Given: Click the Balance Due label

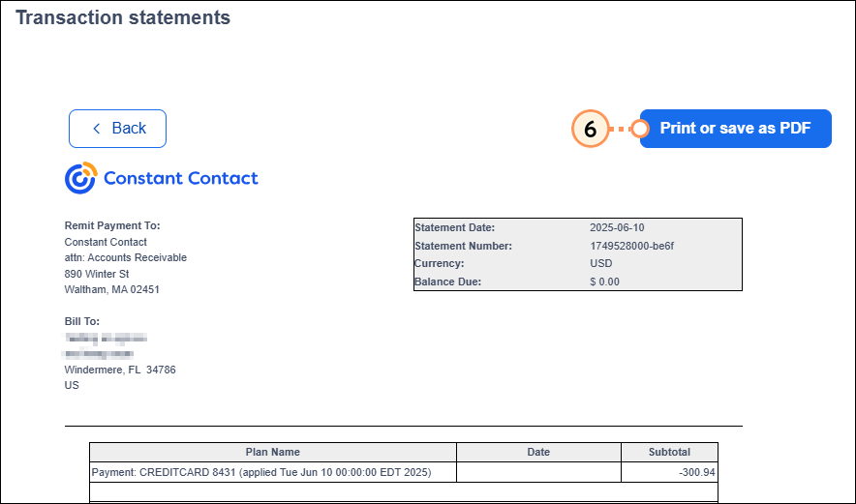Looking at the screenshot, I should [448, 282].
